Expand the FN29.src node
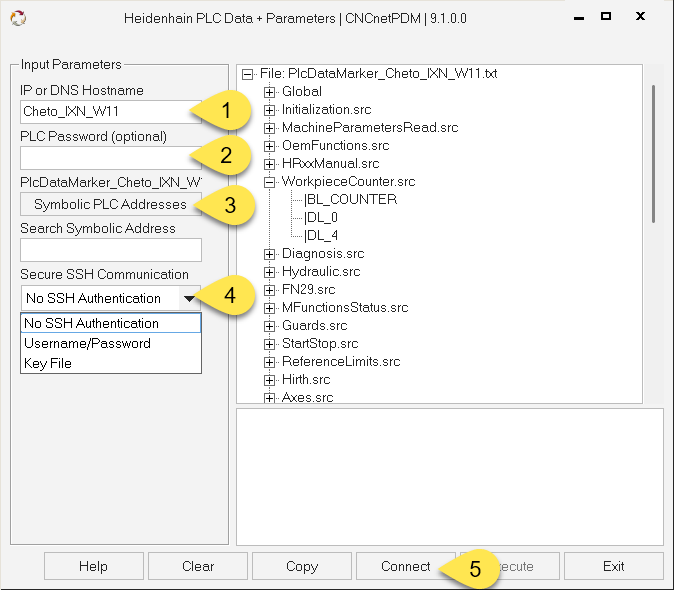The height and width of the screenshot is (590, 674). click(x=270, y=290)
